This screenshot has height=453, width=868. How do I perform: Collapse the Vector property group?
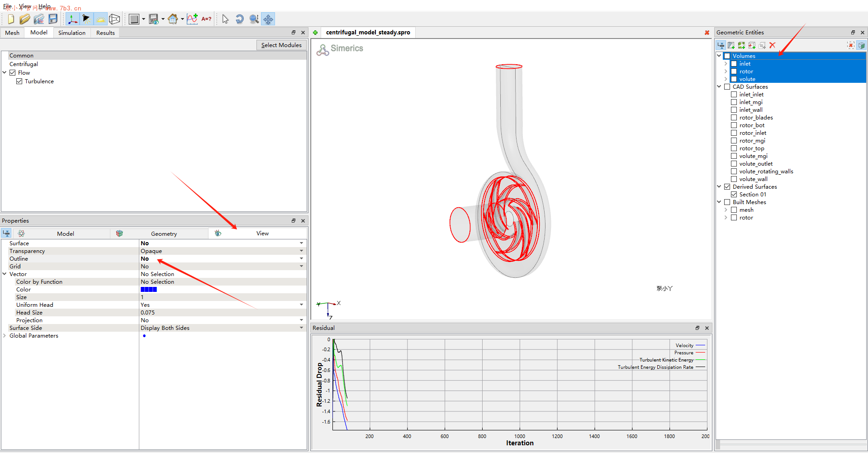(x=5, y=274)
